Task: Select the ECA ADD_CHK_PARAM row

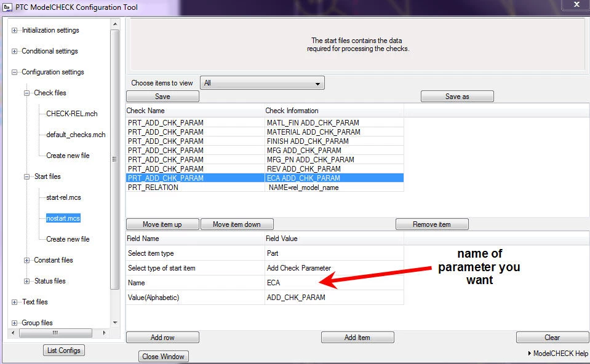Action: click(265, 178)
